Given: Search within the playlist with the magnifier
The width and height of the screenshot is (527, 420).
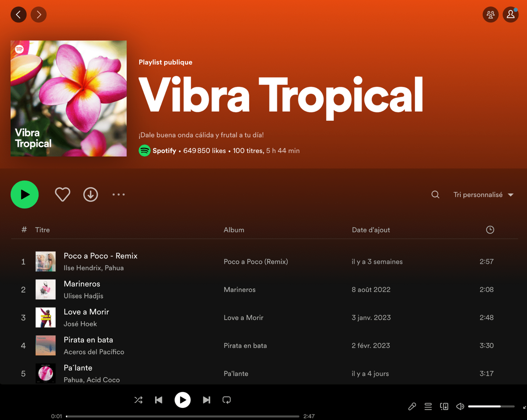Looking at the screenshot, I should click(x=435, y=195).
